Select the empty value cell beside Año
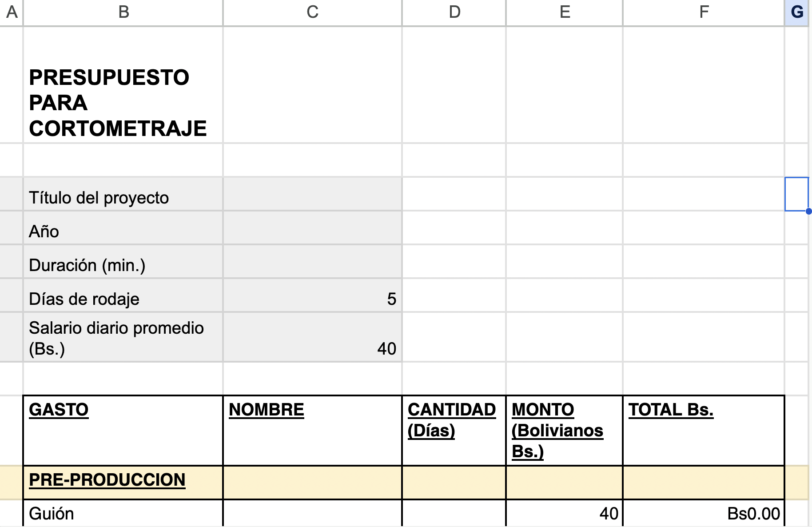Image resolution: width=812 pixels, height=527 pixels. click(312, 228)
